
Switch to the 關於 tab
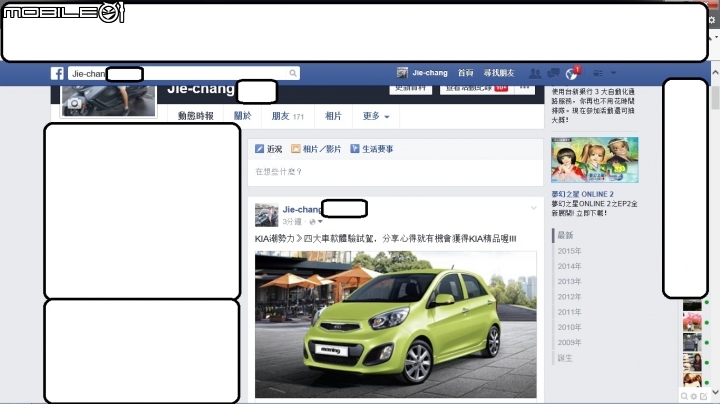(242, 116)
